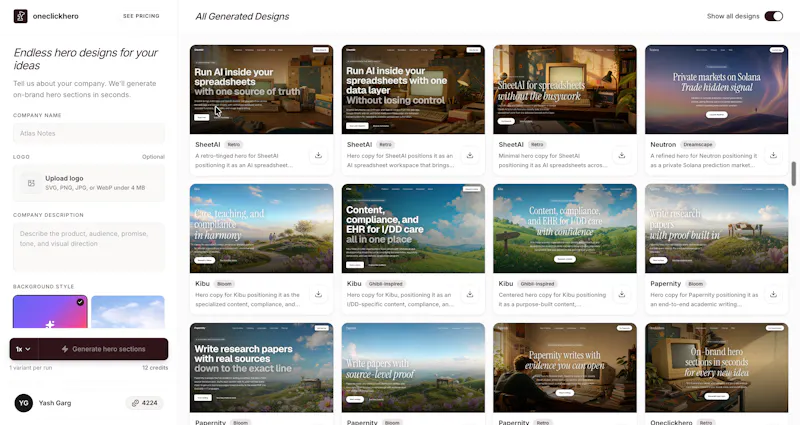Select the purple gradient background style

pyautogui.click(x=50, y=312)
